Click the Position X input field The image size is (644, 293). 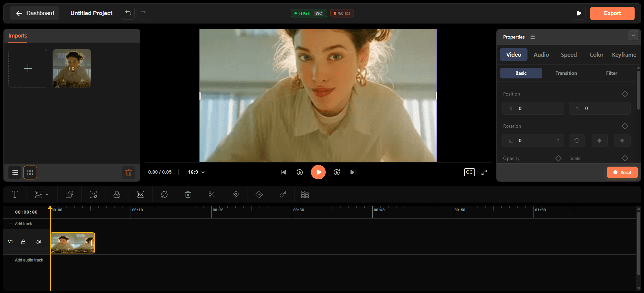(533, 108)
